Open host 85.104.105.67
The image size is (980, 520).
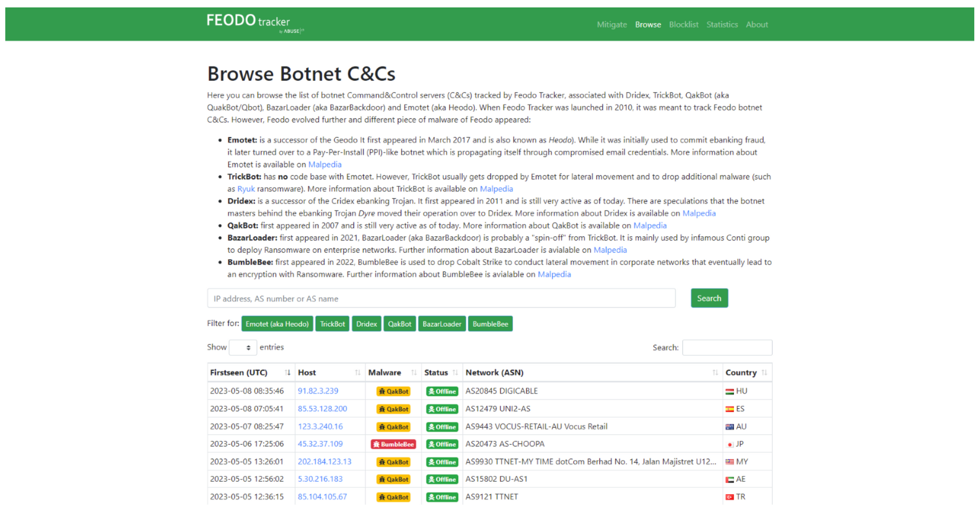[x=322, y=497]
